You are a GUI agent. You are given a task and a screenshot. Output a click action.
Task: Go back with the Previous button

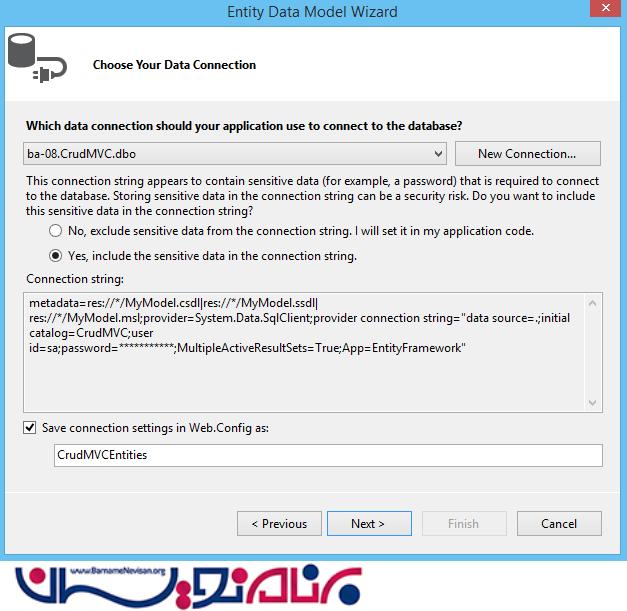(x=279, y=523)
